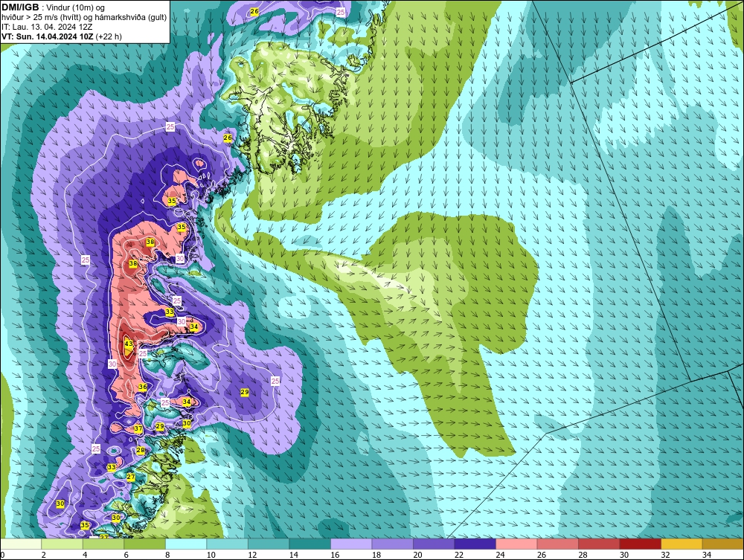Click the legend tick label 0
Viewport: 744px width, 560px height.
(x=2, y=555)
